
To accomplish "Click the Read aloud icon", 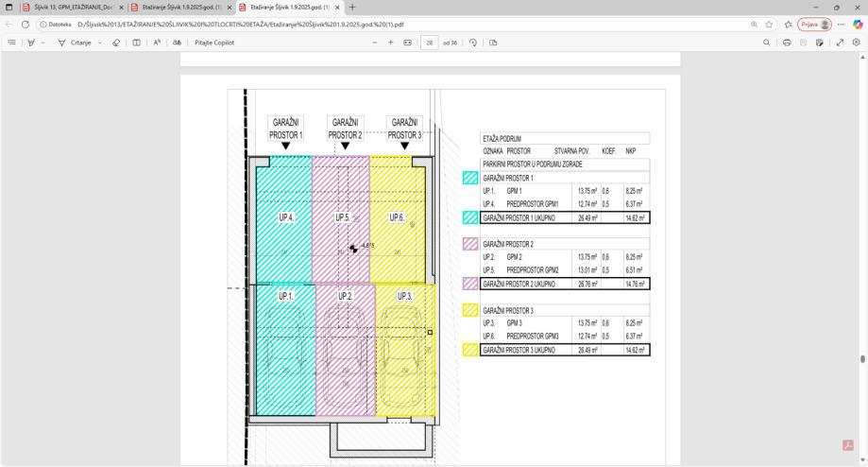I will pos(159,43).
